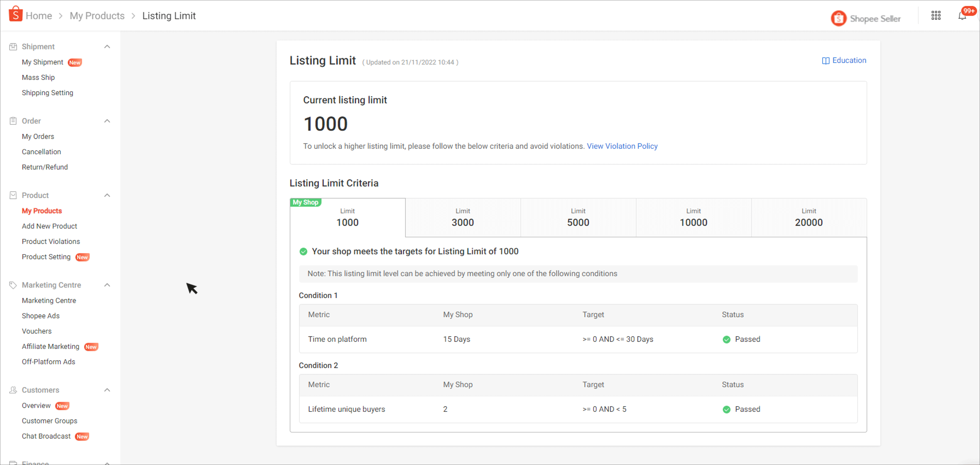
Task: Navigate to My Products via breadcrumb
Action: click(97, 16)
